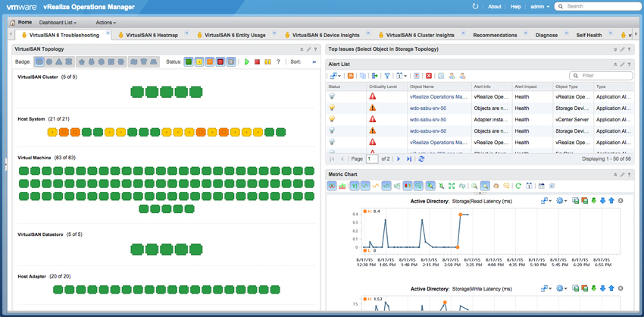Click the clock suspend icon in Alert List
This screenshot has height=317, width=644.
(x=441, y=76)
